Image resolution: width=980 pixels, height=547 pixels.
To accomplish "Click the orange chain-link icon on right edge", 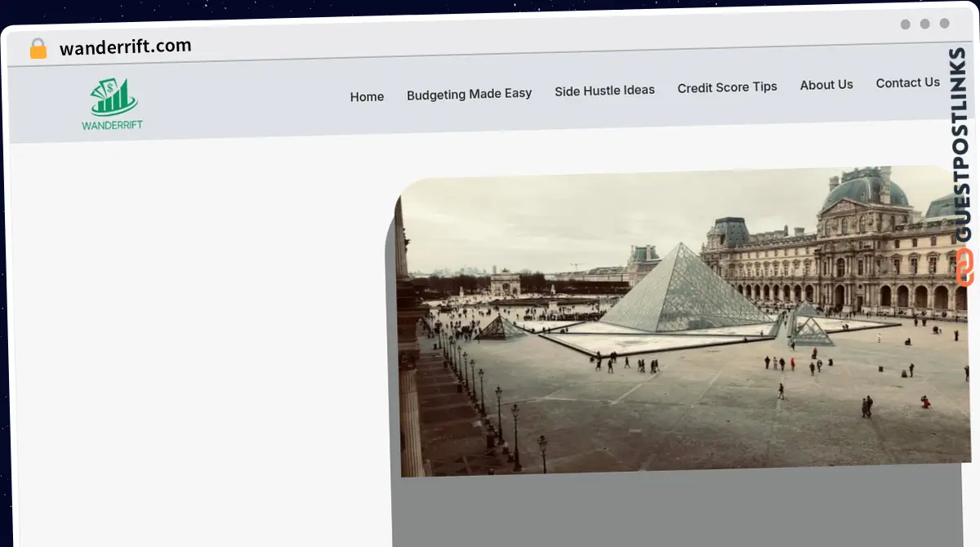I will 964,267.
